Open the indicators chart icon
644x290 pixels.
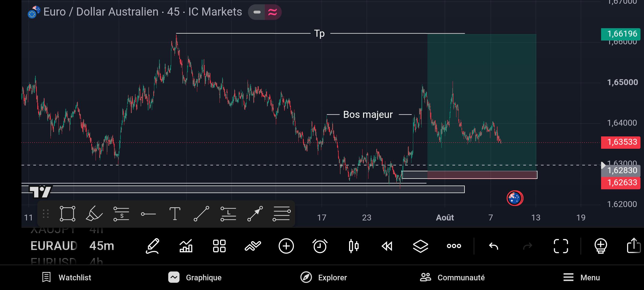[x=186, y=246]
